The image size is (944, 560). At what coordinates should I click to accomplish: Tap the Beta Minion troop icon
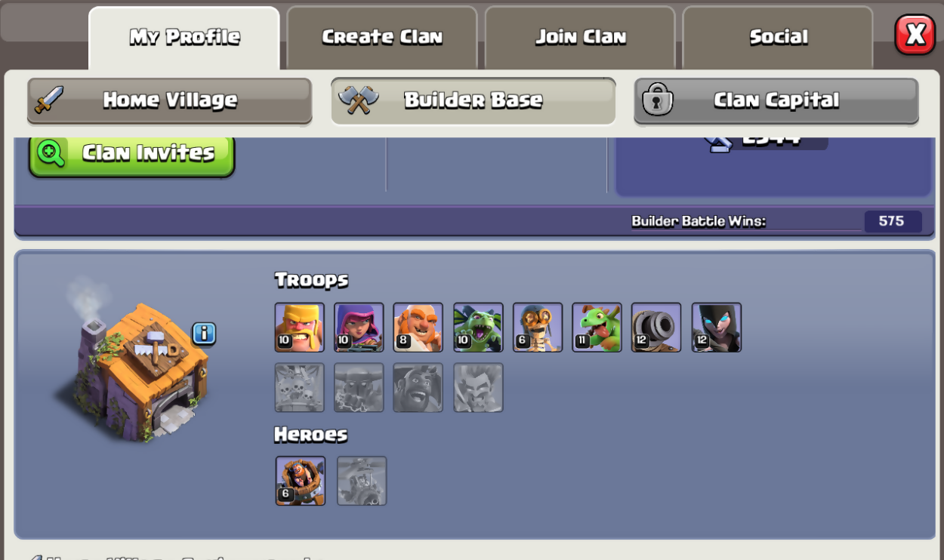click(478, 328)
